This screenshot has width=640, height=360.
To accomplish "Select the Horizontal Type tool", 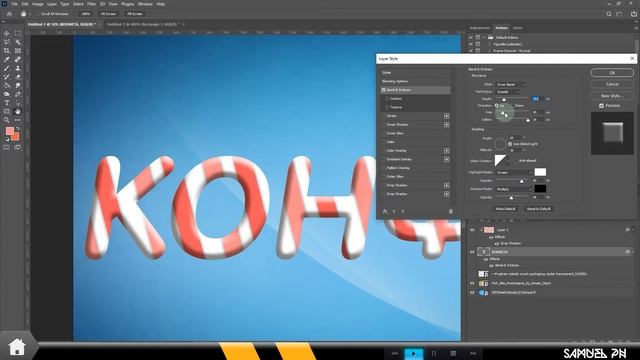I will 7,103.
